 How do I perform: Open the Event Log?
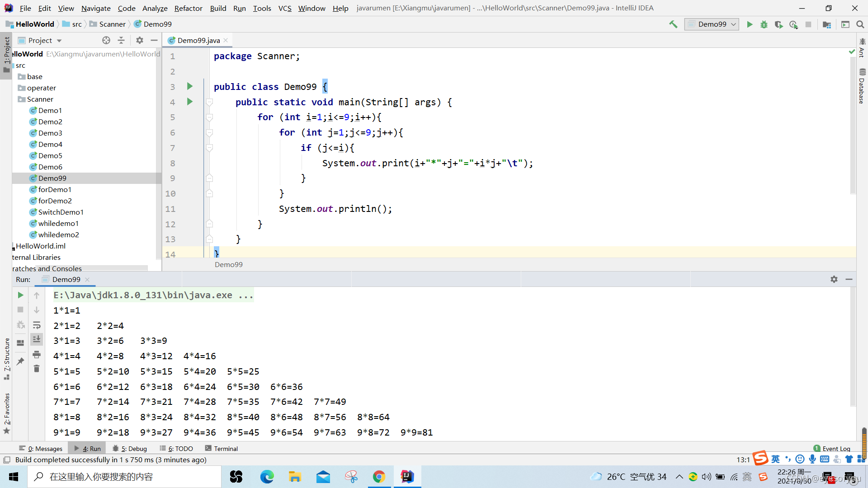[832, 448]
